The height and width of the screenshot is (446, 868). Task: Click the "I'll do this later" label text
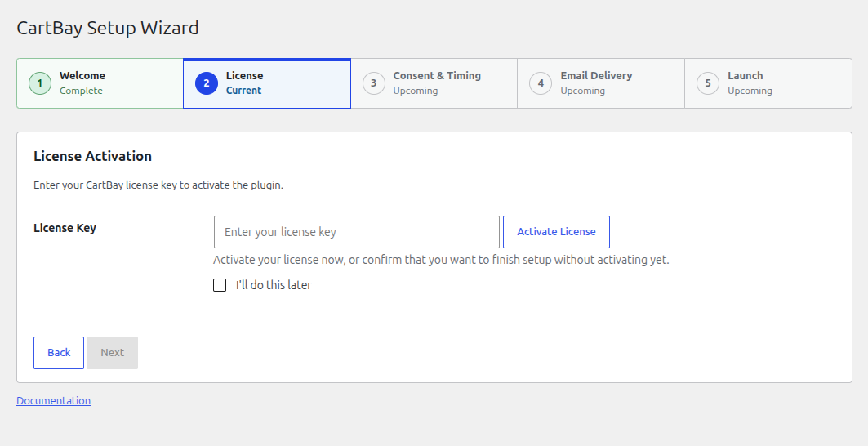point(274,285)
